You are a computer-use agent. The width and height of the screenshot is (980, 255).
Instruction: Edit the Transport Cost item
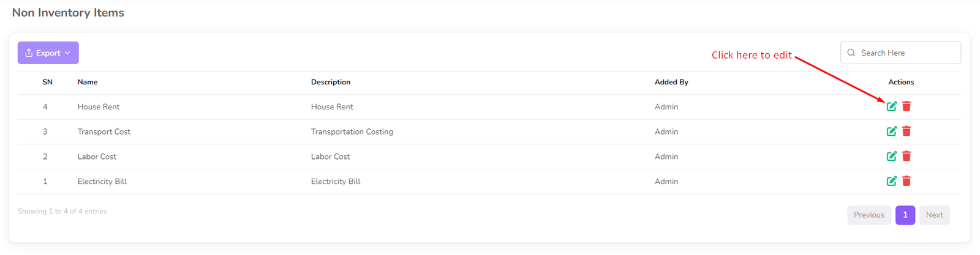tap(891, 131)
